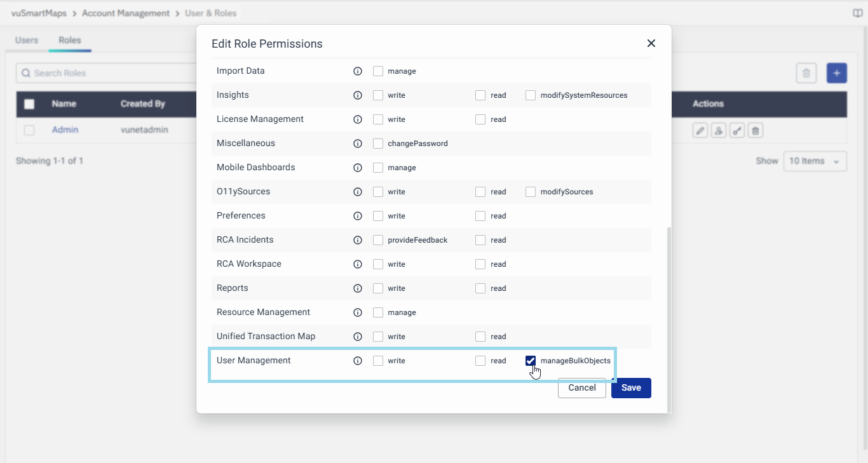The height and width of the screenshot is (463, 868).
Task: Click Account Management in the breadcrumb
Action: [126, 13]
